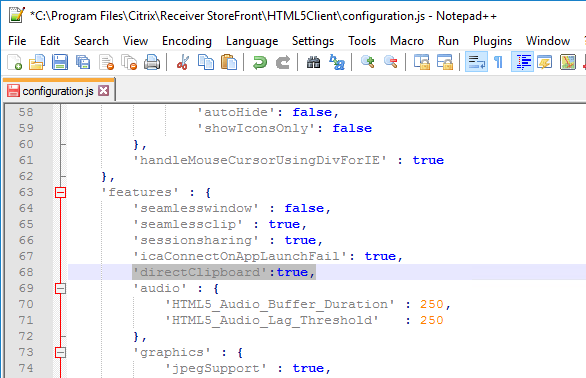Screen dimensions: 586x378
Task: Click the Paste clipboard icon
Action: point(229,62)
